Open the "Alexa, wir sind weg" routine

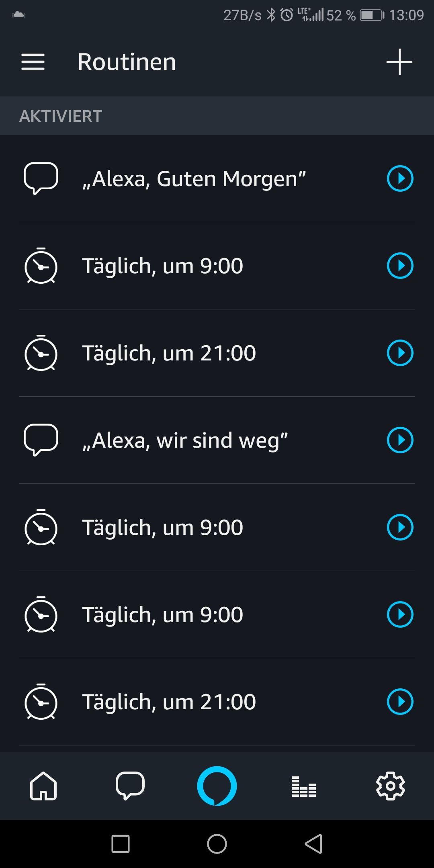pyautogui.click(x=185, y=440)
